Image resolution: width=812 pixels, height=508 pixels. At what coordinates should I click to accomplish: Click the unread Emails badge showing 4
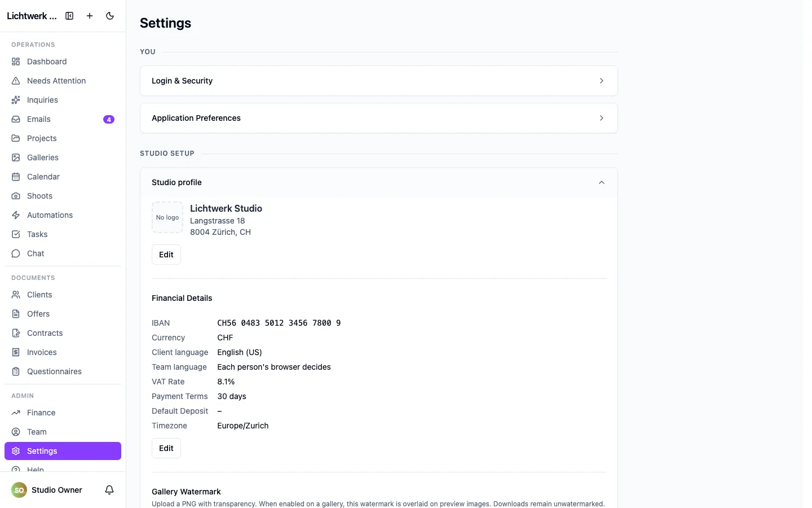[109, 119]
